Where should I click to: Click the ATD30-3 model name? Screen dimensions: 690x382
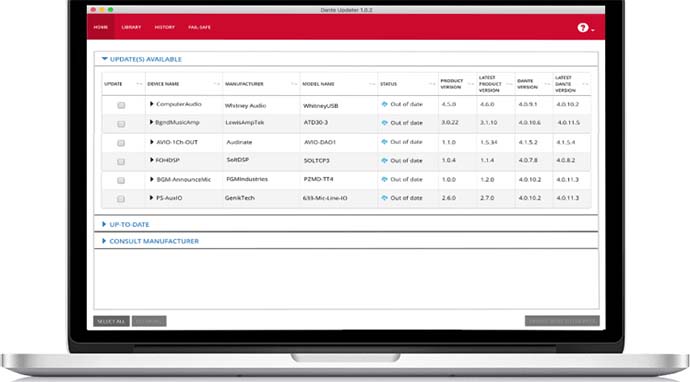click(316, 122)
